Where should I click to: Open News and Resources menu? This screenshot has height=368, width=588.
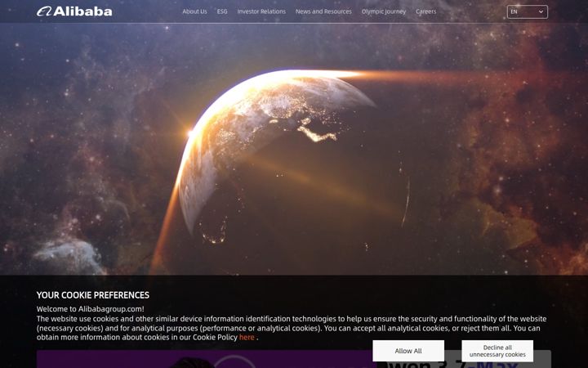coord(323,11)
